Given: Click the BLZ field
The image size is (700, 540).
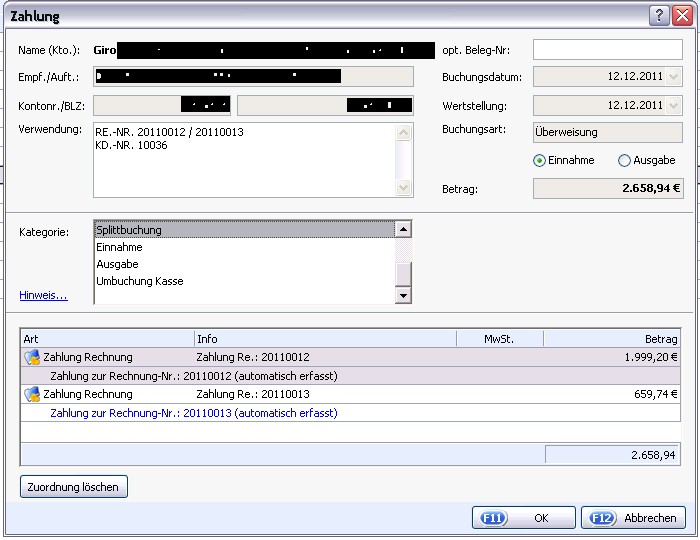Looking at the screenshot, I should (325, 105).
